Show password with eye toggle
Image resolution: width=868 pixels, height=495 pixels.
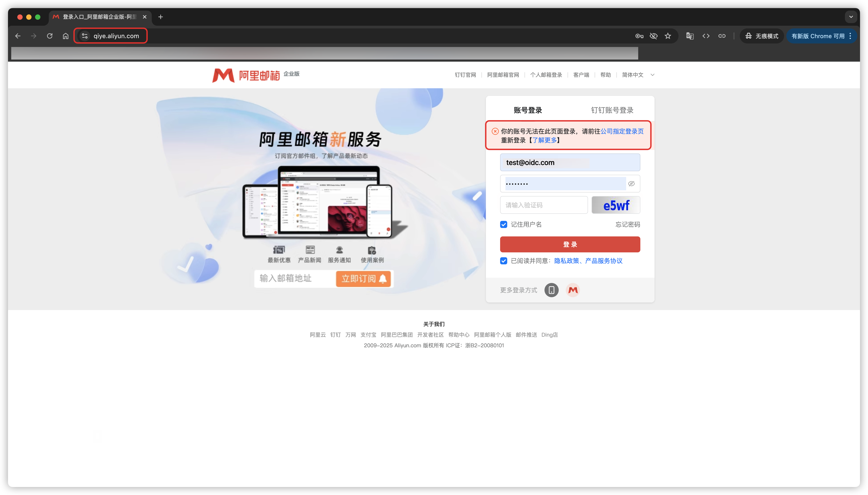(x=631, y=184)
